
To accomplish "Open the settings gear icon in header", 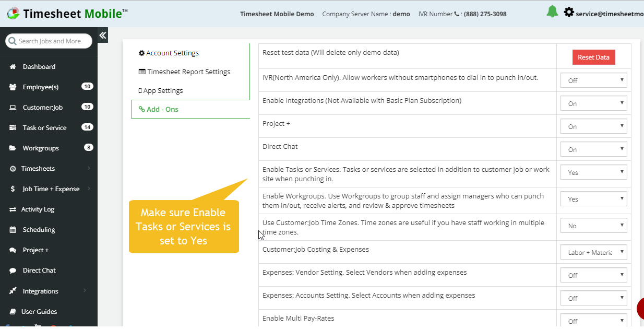I will (568, 12).
